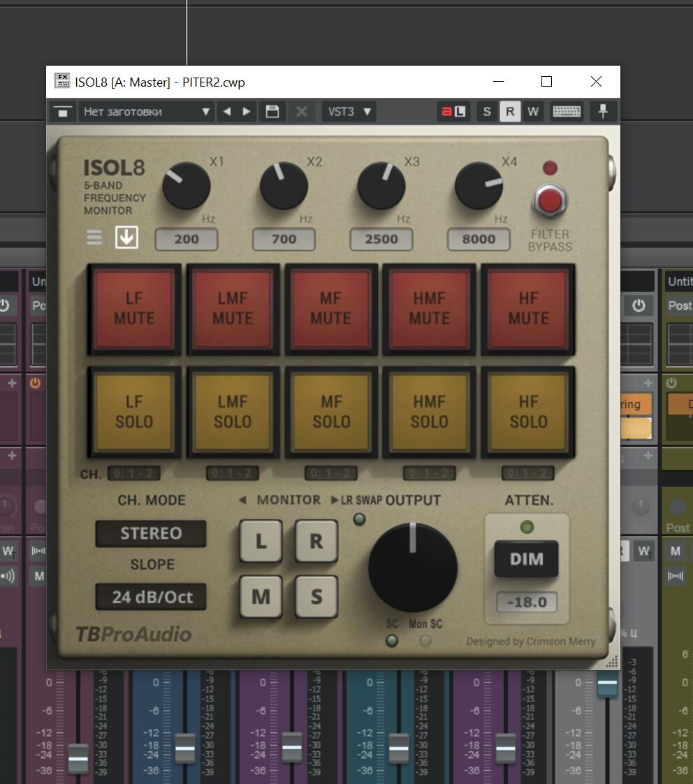Mute the HMF band
The height and width of the screenshot is (784, 693).
click(429, 309)
